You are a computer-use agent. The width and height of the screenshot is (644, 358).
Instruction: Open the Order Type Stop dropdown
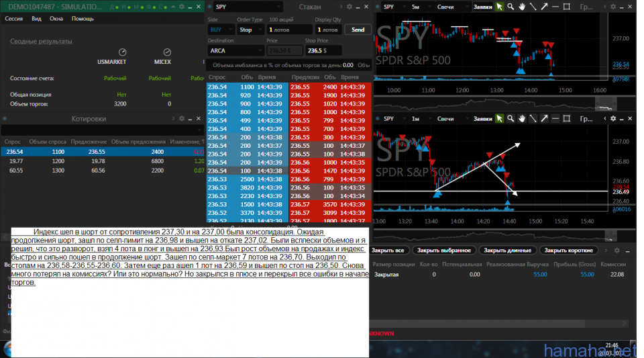point(251,30)
